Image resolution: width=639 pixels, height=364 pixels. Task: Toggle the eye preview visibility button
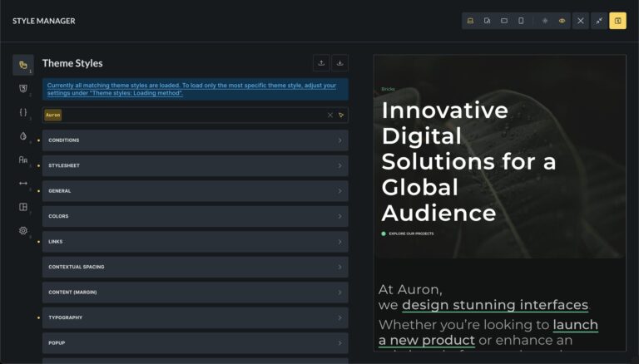[x=562, y=21]
